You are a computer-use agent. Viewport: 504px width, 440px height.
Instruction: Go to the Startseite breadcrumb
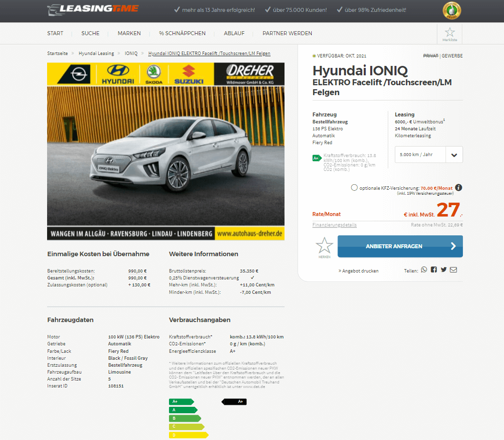(57, 54)
